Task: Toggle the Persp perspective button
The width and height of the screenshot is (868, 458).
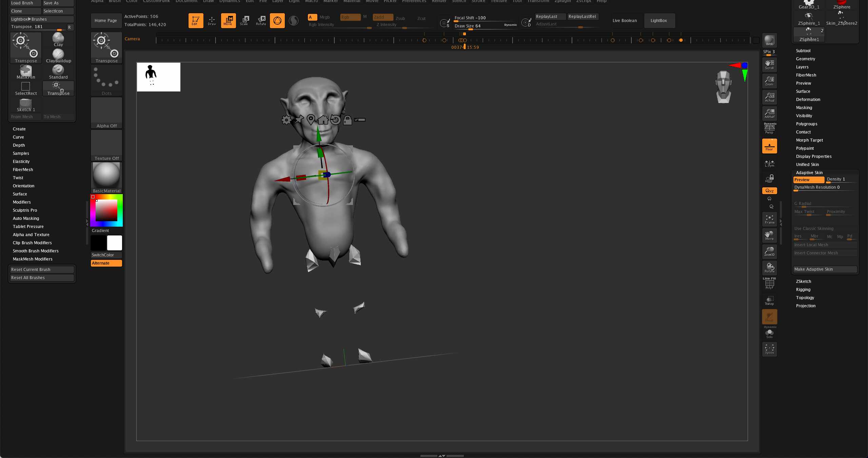Action: (x=769, y=129)
